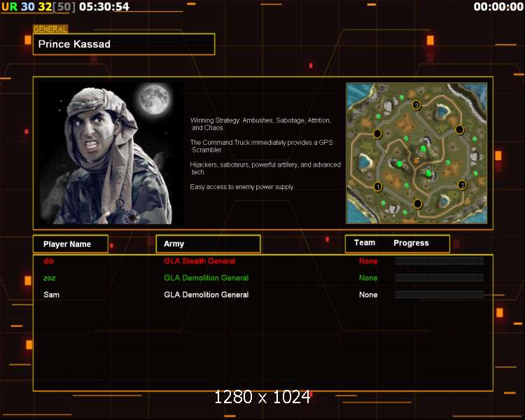Click the Prince Kassad name field

[124, 44]
